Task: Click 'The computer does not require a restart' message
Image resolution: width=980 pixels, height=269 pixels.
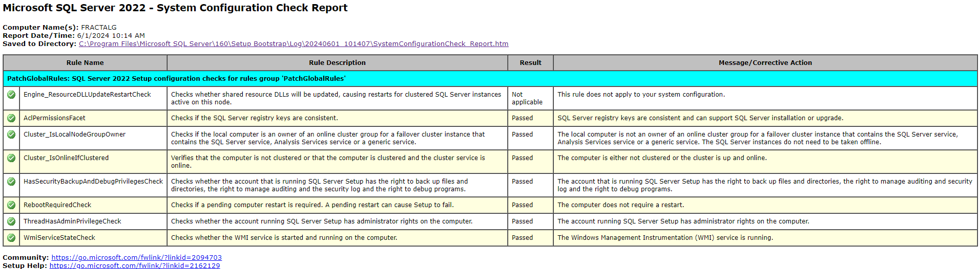Action: (621, 205)
